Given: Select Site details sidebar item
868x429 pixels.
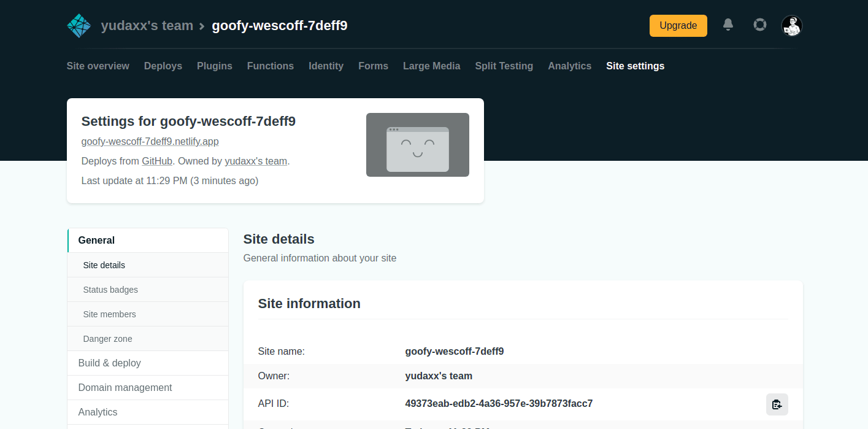Looking at the screenshot, I should point(148,265).
